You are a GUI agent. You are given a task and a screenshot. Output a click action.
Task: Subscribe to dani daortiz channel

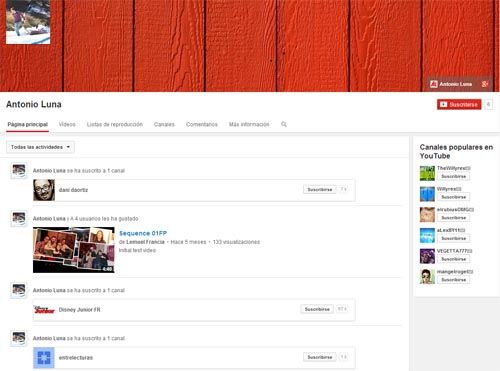pyautogui.click(x=320, y=189)
